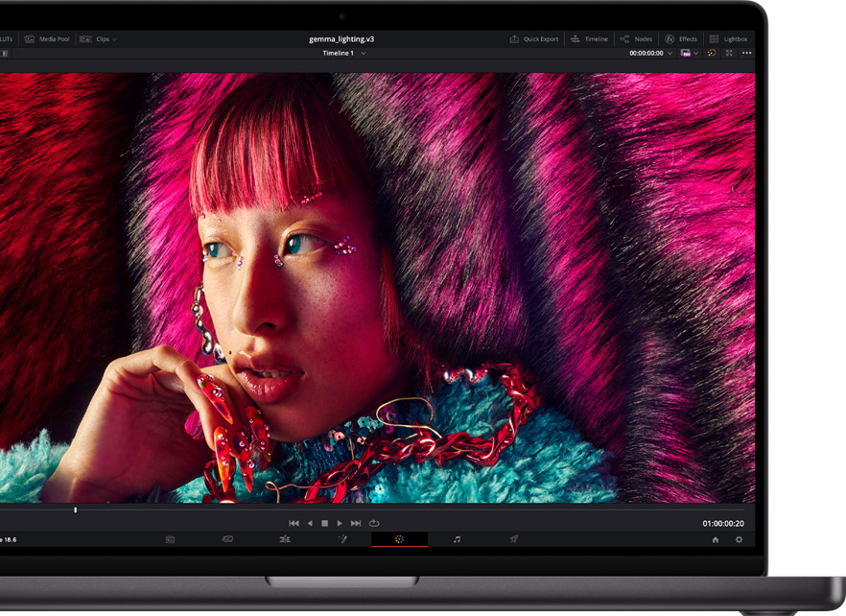Open the Timeline 1 dropdown
Image resolution: width=846 pixels, height=616 pixels.
point(364,54)
